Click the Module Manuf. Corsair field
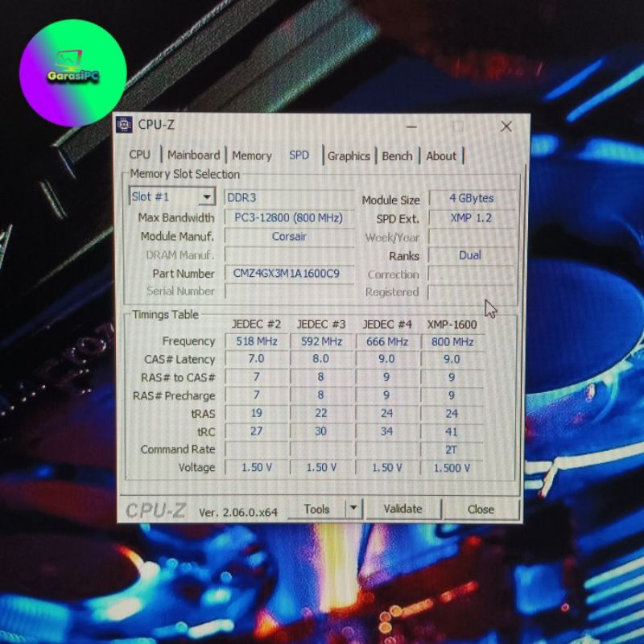This screenshot has width=644, height=644. pos(289,237)
